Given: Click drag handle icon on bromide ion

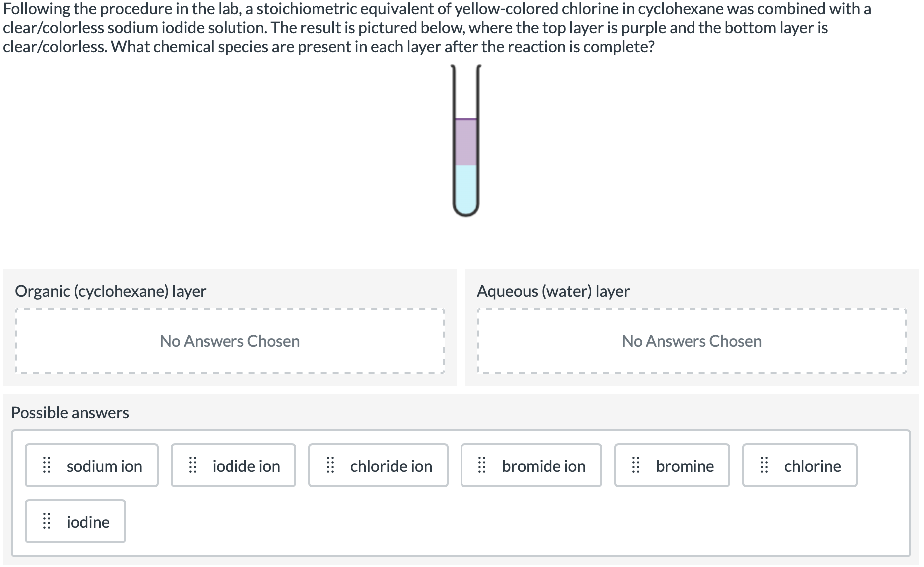Looking at the screenshot, I should (x=482, y=466).
